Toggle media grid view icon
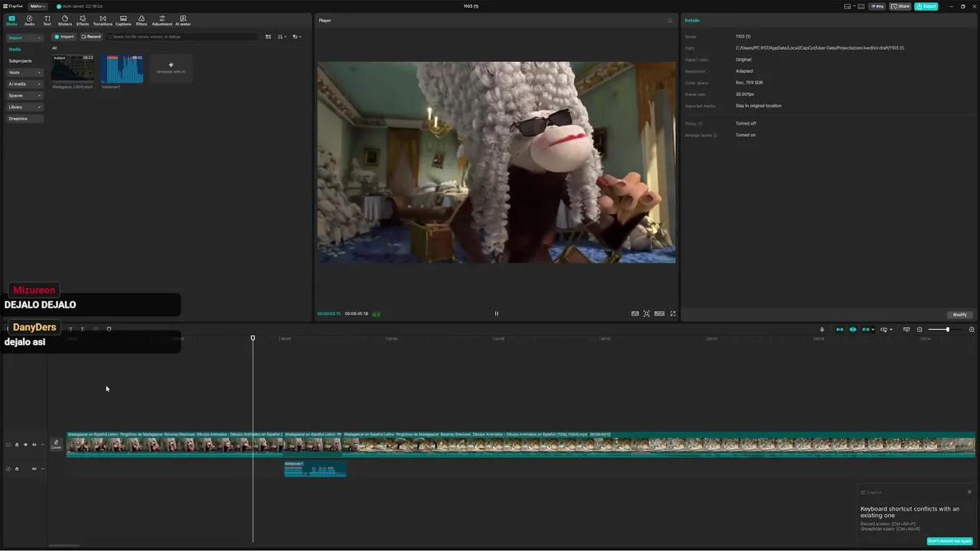The width and height of the screenshot is (980, 551). [268, 37]
